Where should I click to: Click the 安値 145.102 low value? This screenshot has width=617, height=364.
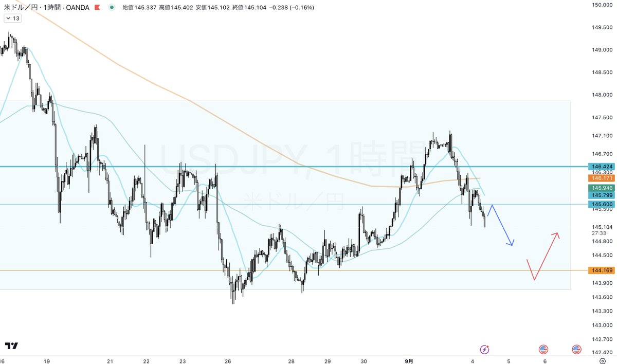point(212,8)
